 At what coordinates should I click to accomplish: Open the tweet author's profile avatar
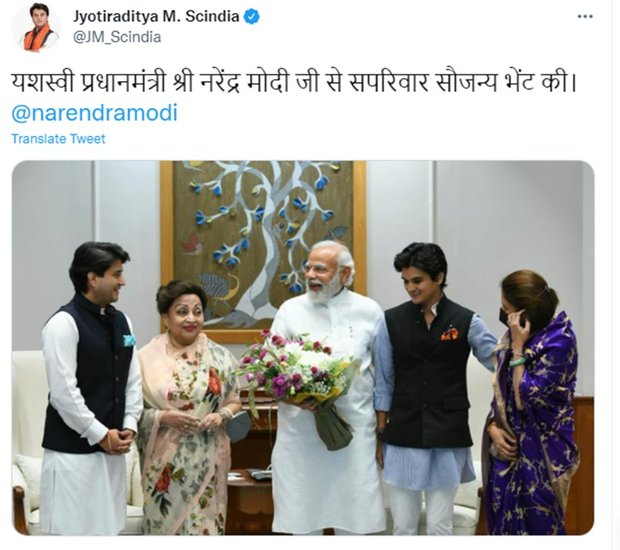point(38,28)
